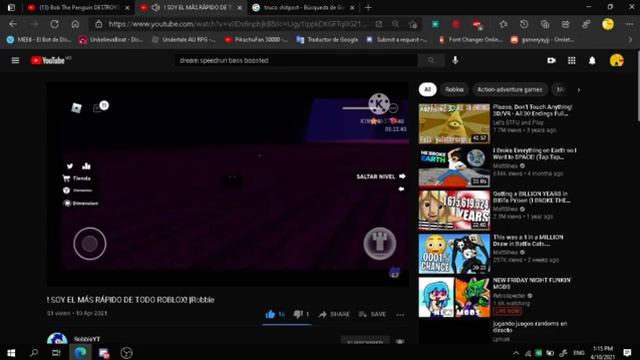The width and height of the screenshot is (640, 360).
Task: Open a new browser tab
Action: 368,8
